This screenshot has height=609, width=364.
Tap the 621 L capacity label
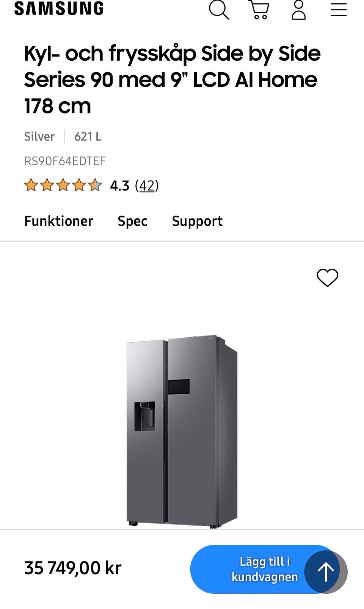pyautogui.click(x=88, y=136)
